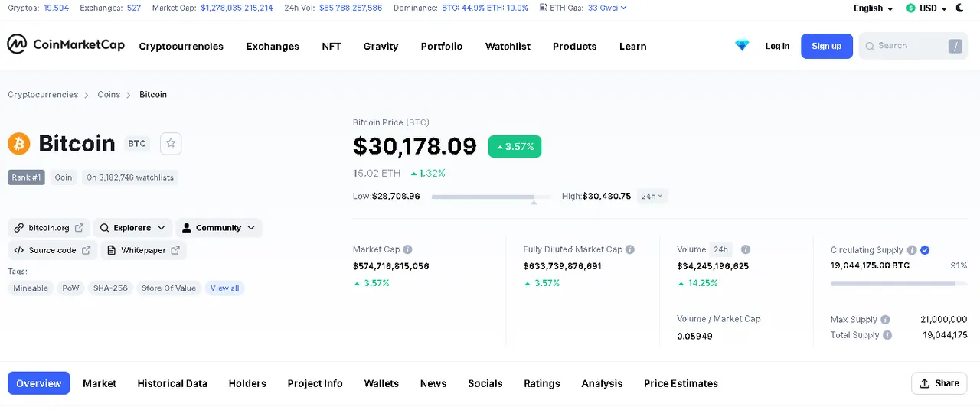Open the English language dropdown
Viewport: 980px width, 410px height.
[874, 8]
